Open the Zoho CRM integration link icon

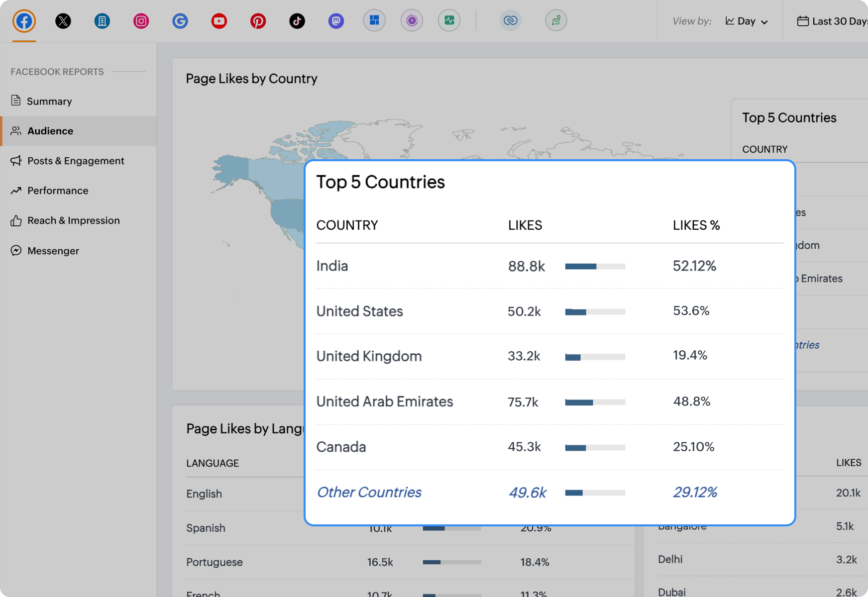pyautogui.click(x=511, y=21)
